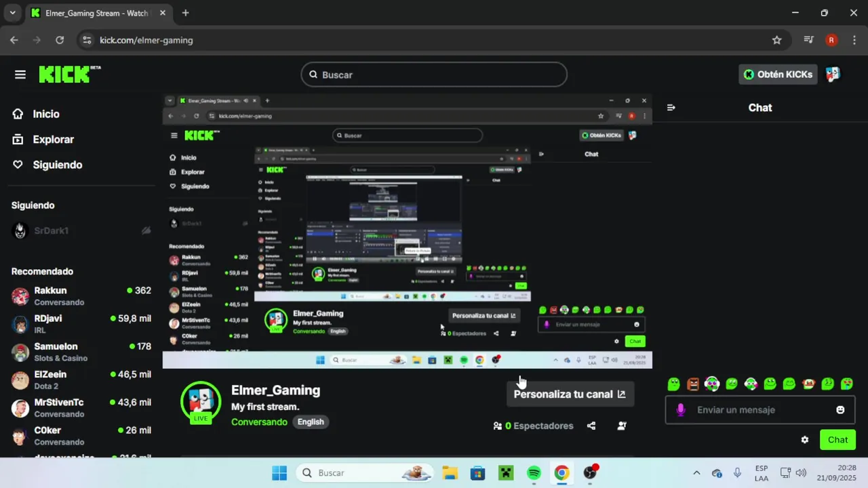This screenshot has height=488, width=868.
Task: Click the taskbar Buscar search box
Action: coord(365,473)
